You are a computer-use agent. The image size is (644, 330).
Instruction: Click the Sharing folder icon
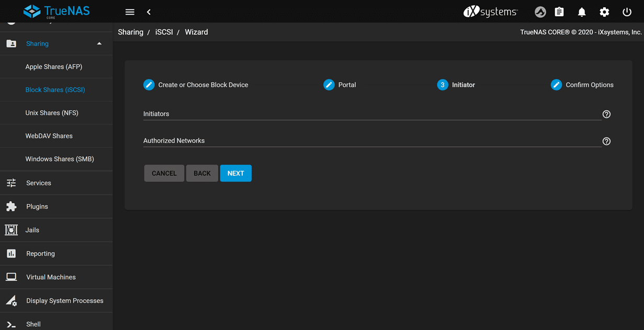click(x=11, y=43)
